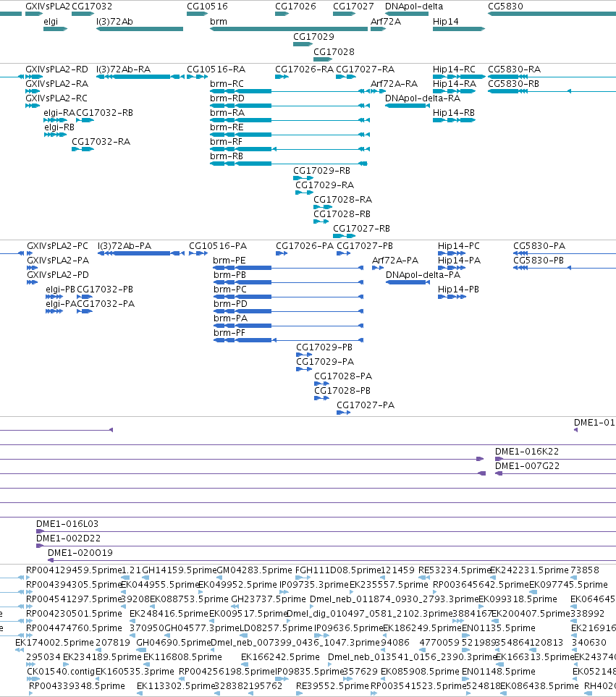Click the l(3)72Ab gene bar in the top track
The width and height of the screenshot is (616, 697).
tap(140, 29)
